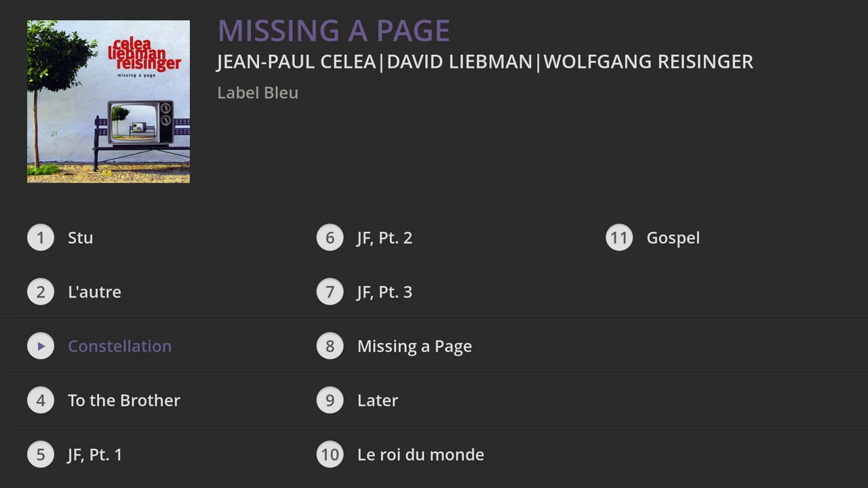Select the highlighted Constellation track title
The height and width of the screenshot is (488, 868).
pyautogui.click(x=119, y=346)
